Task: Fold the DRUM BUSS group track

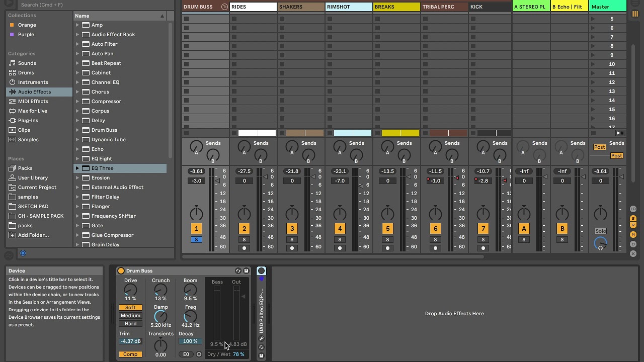Action: (224, 7)
